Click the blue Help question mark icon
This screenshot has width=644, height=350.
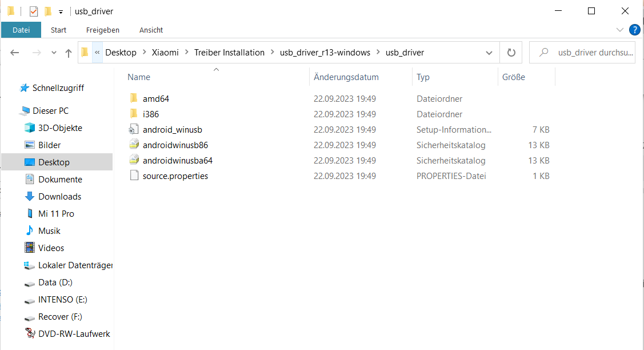634,30
